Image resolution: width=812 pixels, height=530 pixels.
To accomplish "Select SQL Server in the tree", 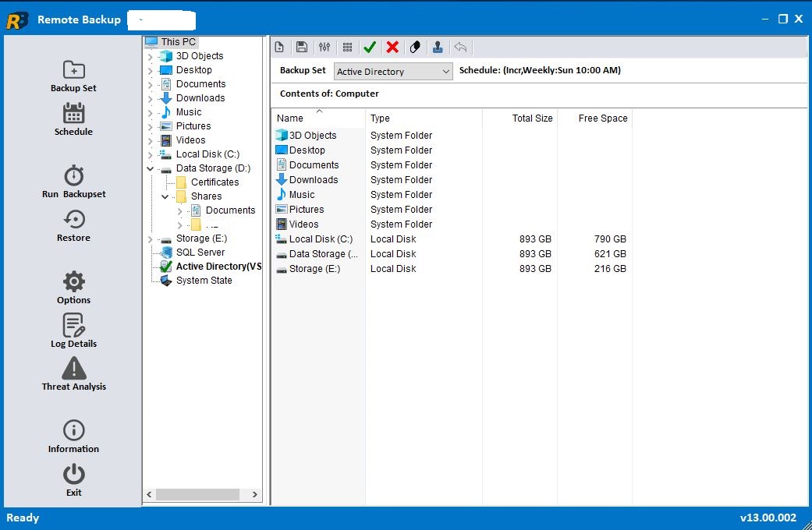I will tap(200, 252).
